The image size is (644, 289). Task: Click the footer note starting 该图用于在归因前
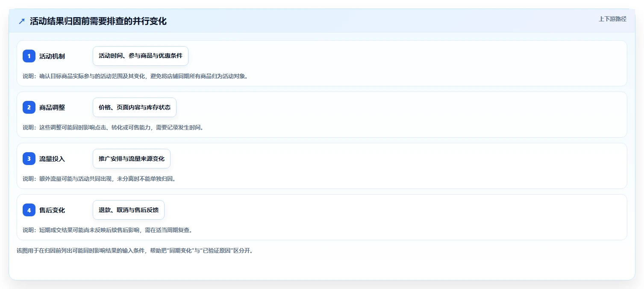click(135, 251)
